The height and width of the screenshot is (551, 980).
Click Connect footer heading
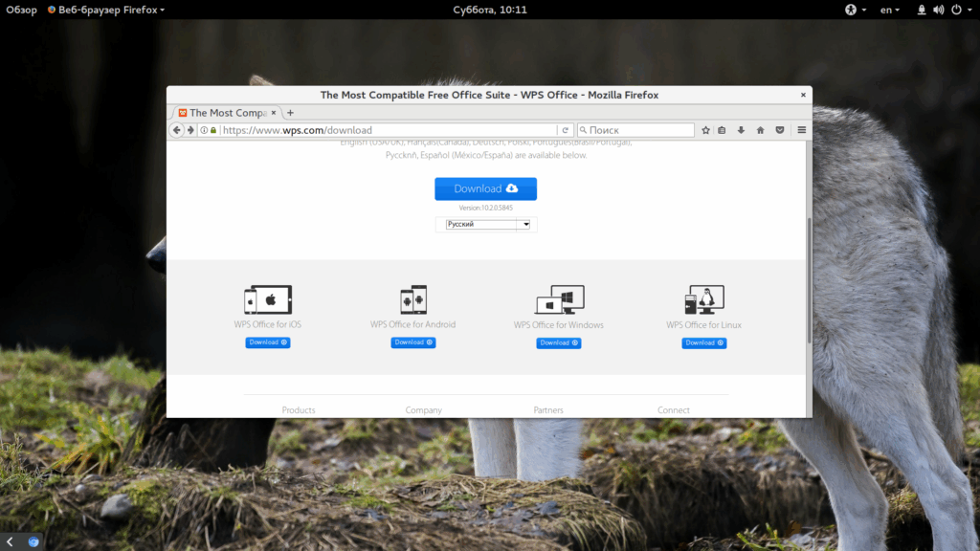[x=674, y=410]
